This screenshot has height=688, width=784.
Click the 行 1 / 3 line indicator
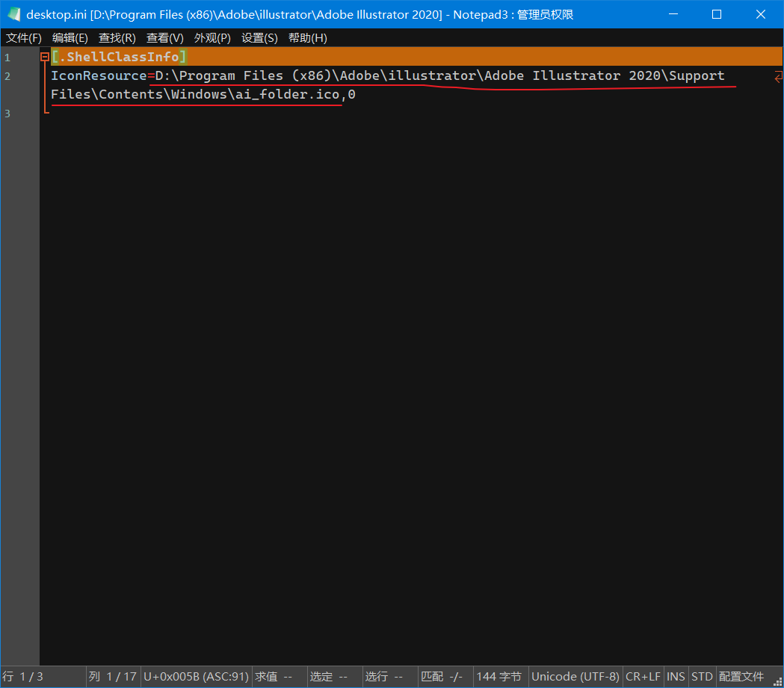23,677
